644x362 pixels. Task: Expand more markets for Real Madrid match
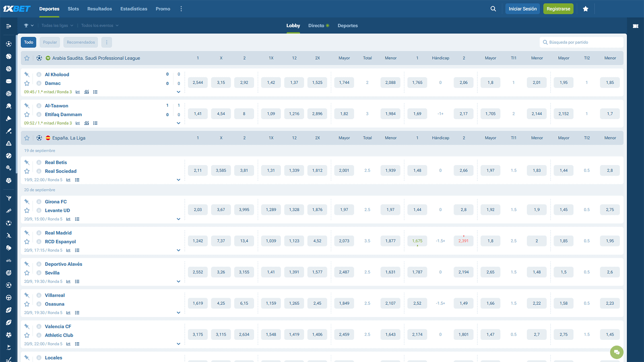179,251
